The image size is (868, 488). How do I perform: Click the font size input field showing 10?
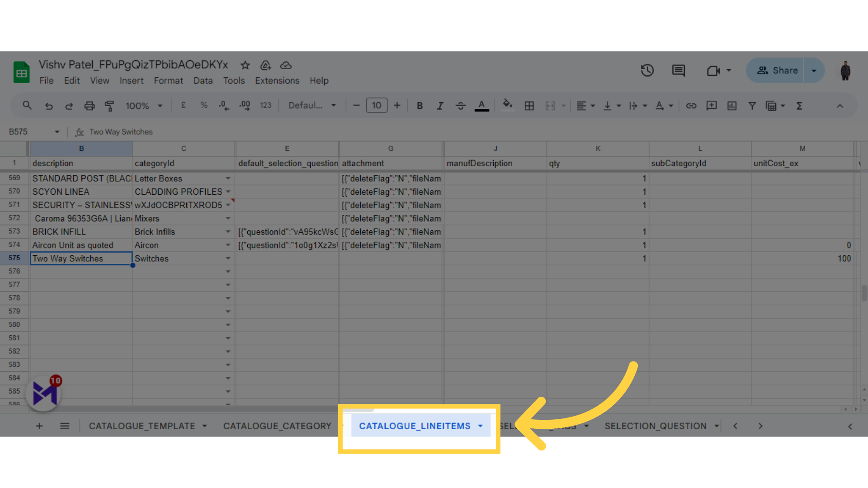point(376,106)
